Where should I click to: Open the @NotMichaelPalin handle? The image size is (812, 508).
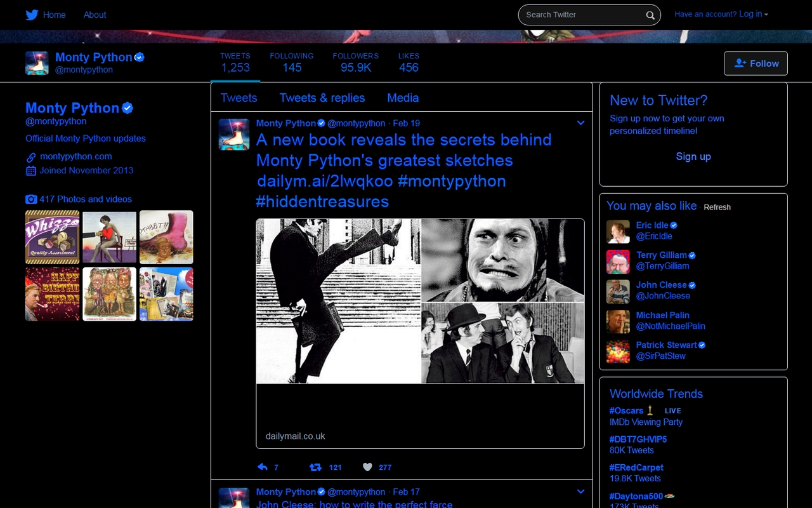[671, 326]
